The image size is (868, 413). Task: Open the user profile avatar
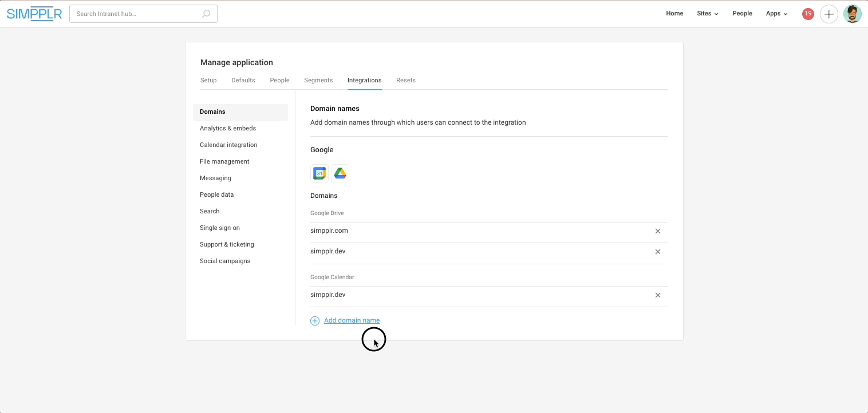click(852, 14)
